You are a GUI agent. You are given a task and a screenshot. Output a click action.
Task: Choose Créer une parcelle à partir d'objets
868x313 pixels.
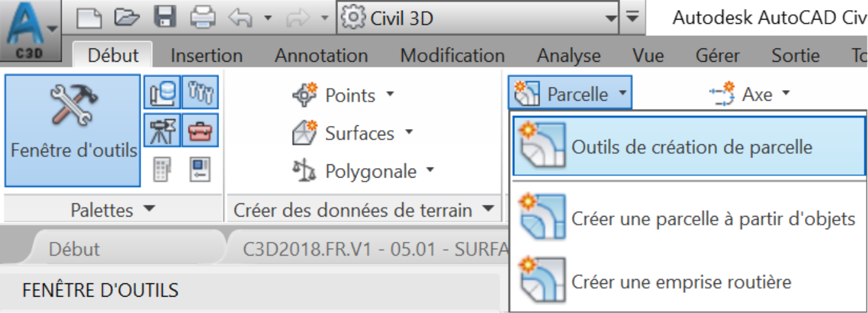pos(689,219)
